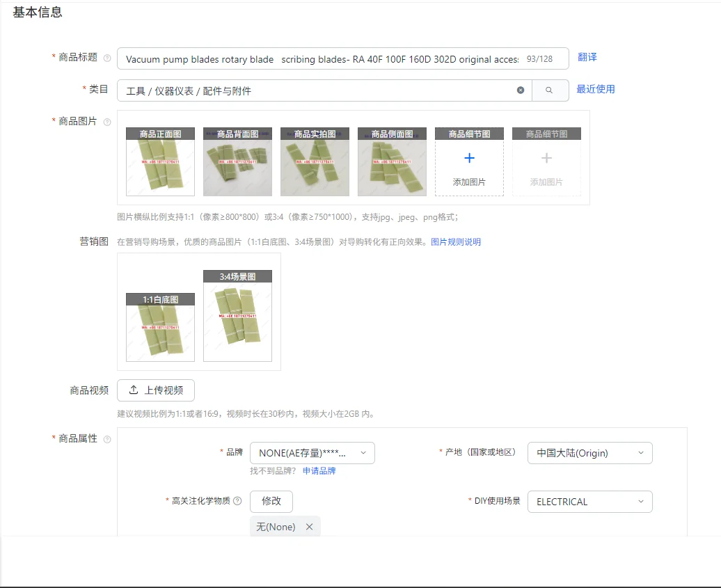Select the 商品背面图 thumbnail
The height and width of the screenshot is (588, 721).
pyautogui.click(x=238, y=161)
